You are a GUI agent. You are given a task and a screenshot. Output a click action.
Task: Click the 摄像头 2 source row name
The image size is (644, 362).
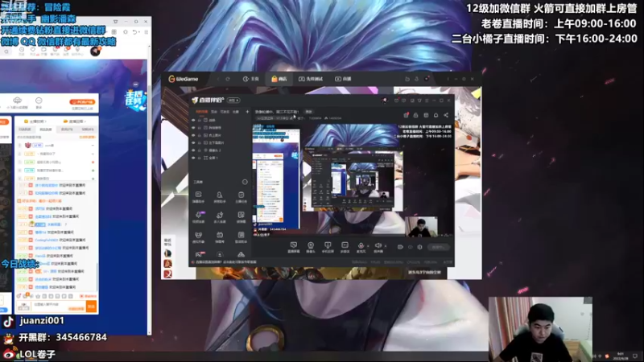(214, 150)
